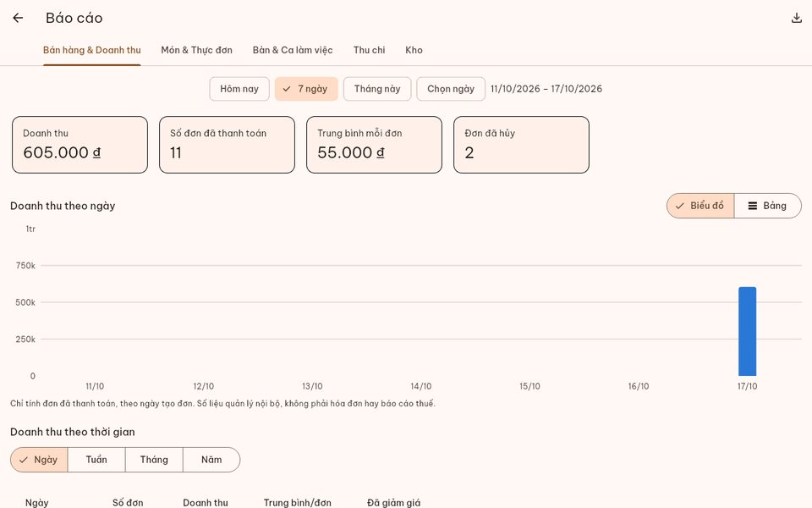812x508 pixels.
Task: Click the Doanh thu theo ngày heading
Action: [63, 206]
